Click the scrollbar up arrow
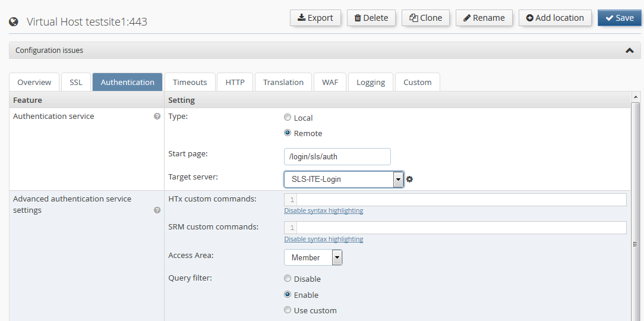This screenshot has width=644, height=321. (x=635, y=96)
